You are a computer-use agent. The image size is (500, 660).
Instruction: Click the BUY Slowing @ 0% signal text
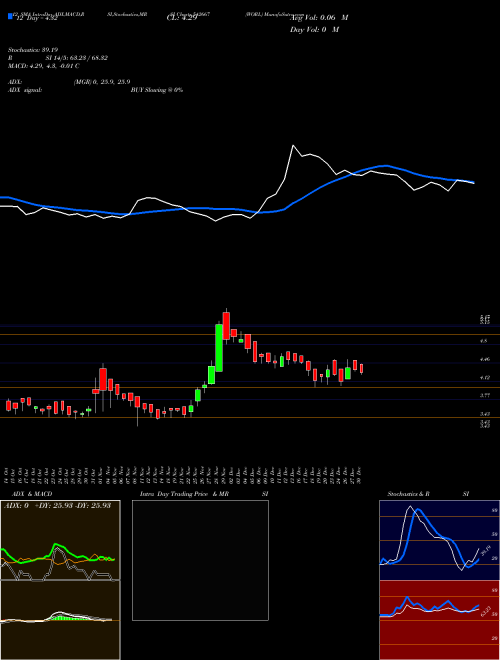click(157, 90)
